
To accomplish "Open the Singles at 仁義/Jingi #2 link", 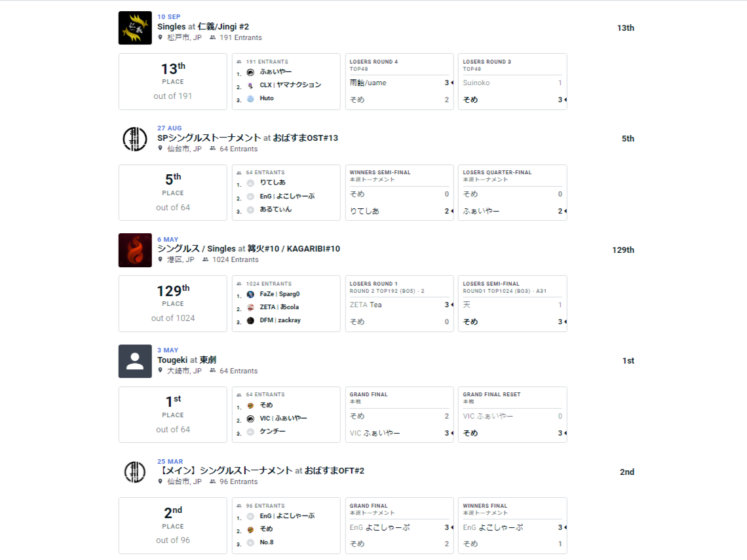I will [203, 27].
